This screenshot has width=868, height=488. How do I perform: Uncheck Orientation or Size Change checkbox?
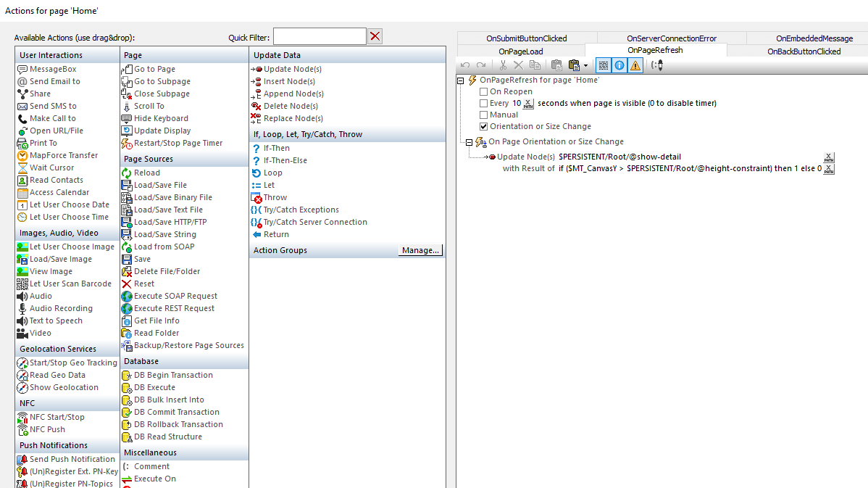pos(484,127)
